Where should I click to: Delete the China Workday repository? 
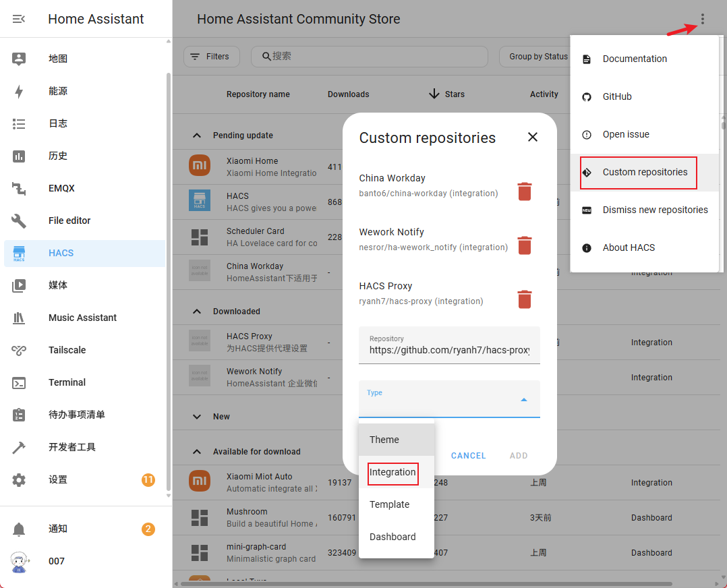pyautogui.click(x=524, y=192)
